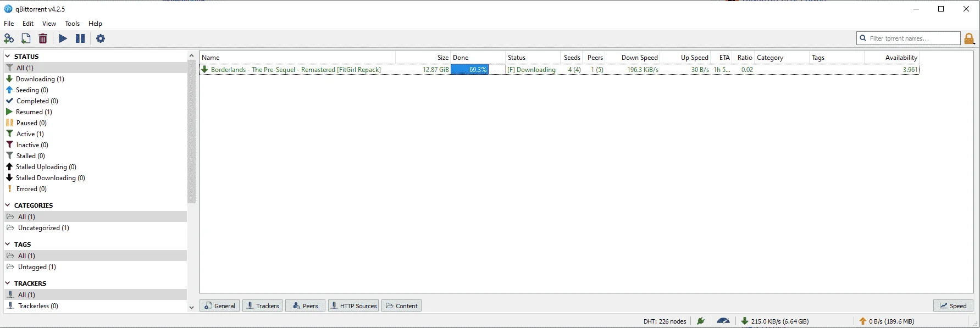Select All (1) under Tags
Viewport: 980px width, 328px height.
[x=96, y=255]
